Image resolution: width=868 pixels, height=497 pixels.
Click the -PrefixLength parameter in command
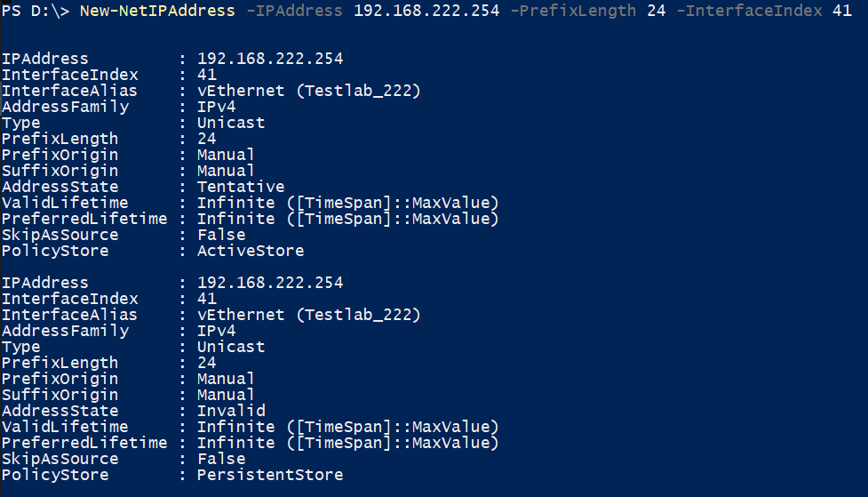click(x=573, y=11)
